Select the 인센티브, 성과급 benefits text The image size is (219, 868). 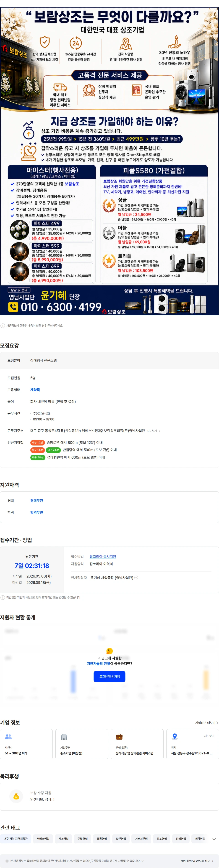tap(42, 799)
